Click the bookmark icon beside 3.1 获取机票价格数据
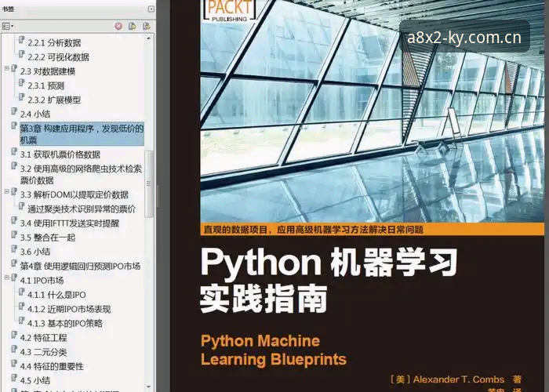 tap(14, 151)
